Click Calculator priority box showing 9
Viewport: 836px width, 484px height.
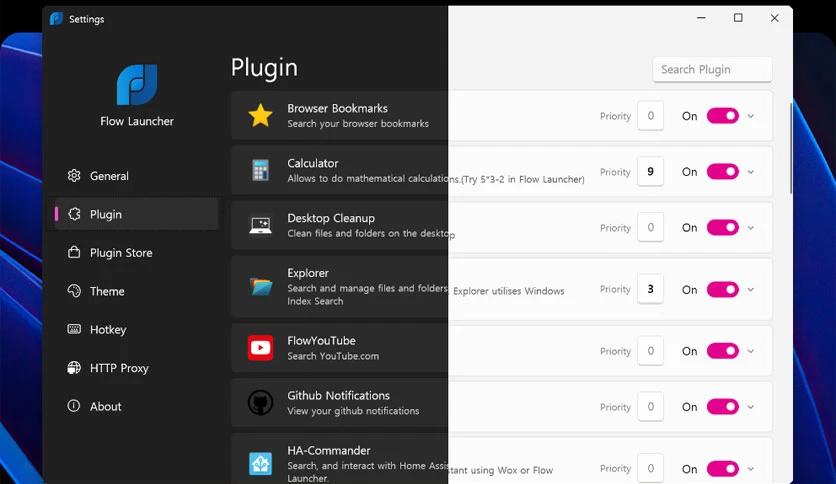point(650,172)
